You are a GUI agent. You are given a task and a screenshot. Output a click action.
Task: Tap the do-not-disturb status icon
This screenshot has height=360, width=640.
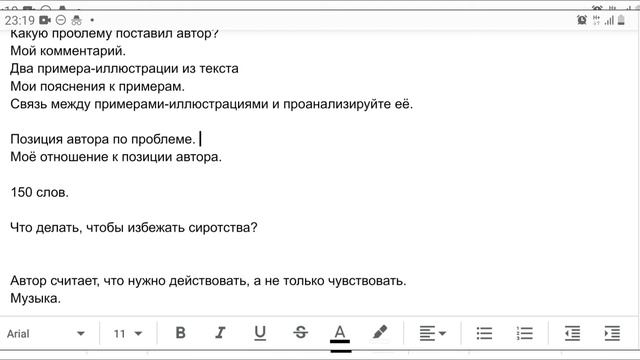(60, 20)
